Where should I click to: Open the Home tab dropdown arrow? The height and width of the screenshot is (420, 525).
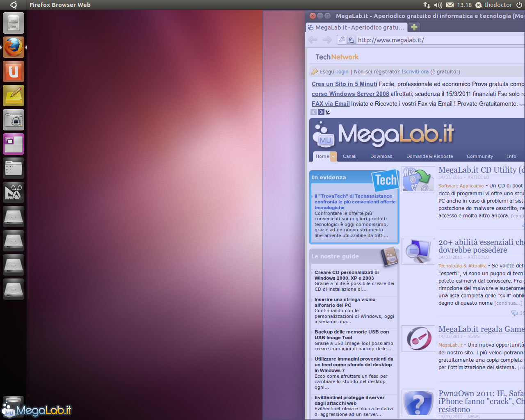point(333,156)
